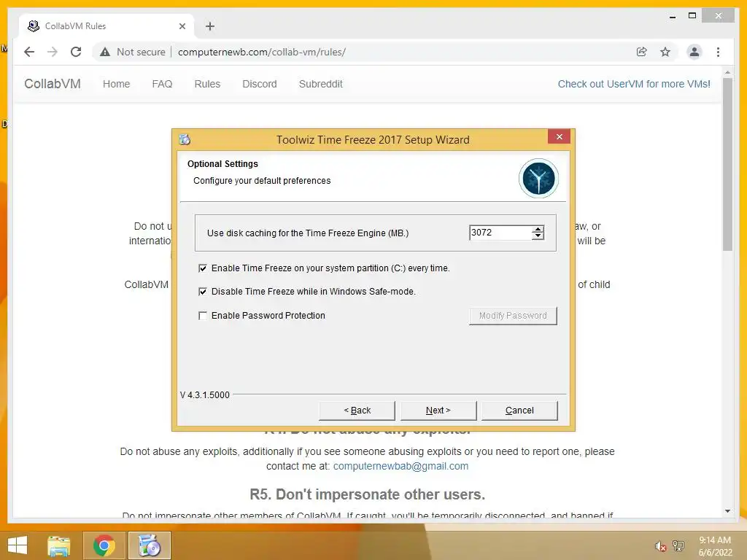
Task: Click Next in the setup wizard
Action: coord(438,411)
